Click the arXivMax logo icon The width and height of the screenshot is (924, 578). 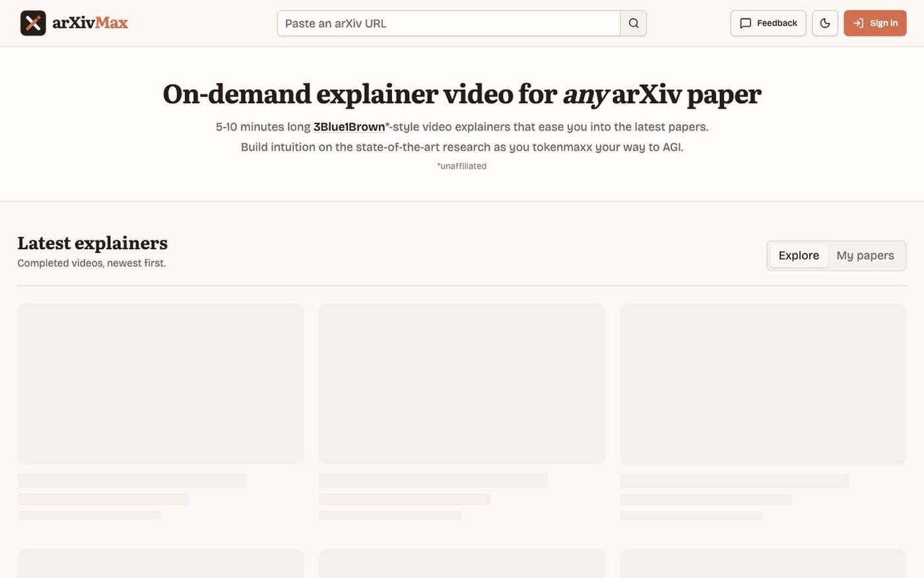coord(33,23)
